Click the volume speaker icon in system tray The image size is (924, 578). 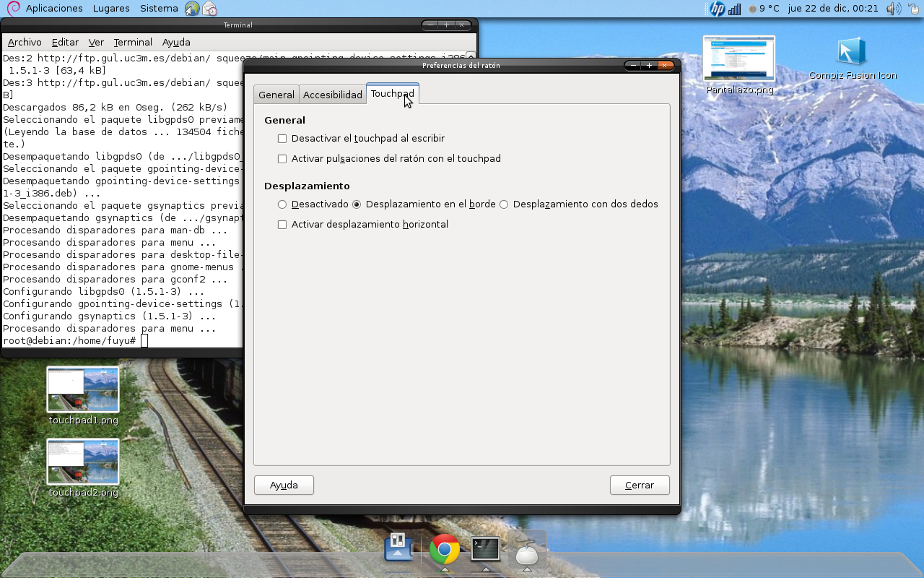coord(892,9)
